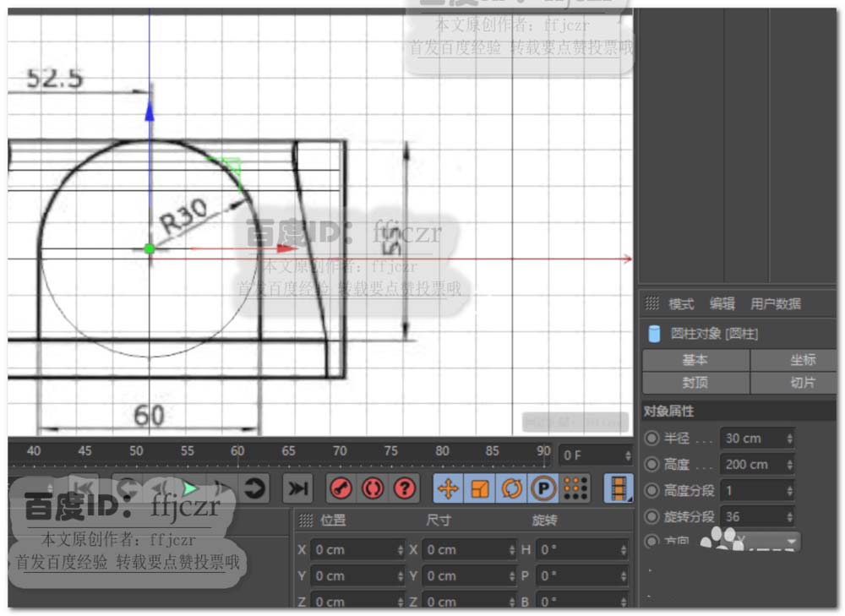Image resolution: width=845 pixels, height=616 pixels.
Task: Click the 0 F frame field stepper
Action: pyautogui.click(x=628, y=455)
